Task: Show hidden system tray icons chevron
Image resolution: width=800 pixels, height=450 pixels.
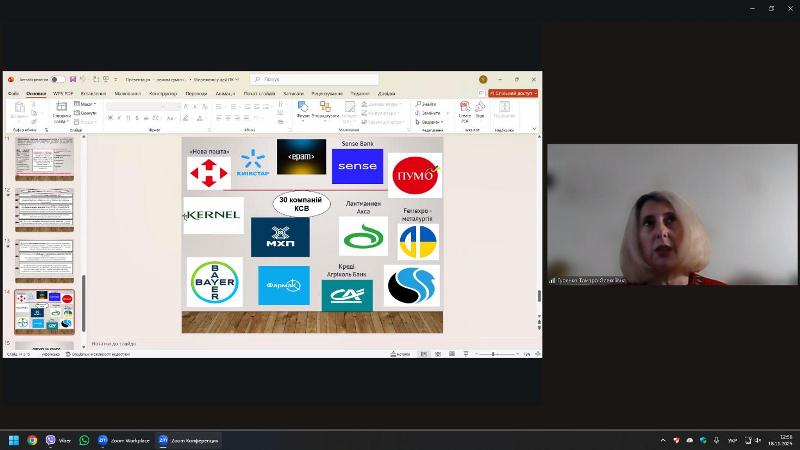Action: [x=663, y=440]
